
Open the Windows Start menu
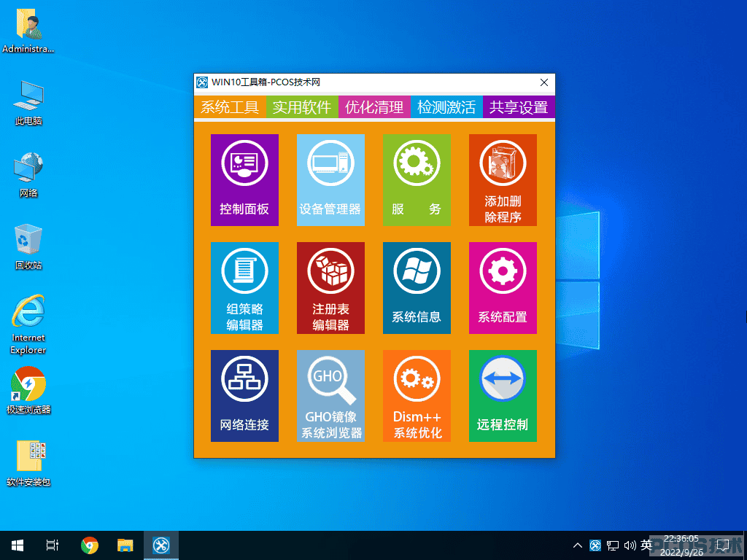point(18,545)
